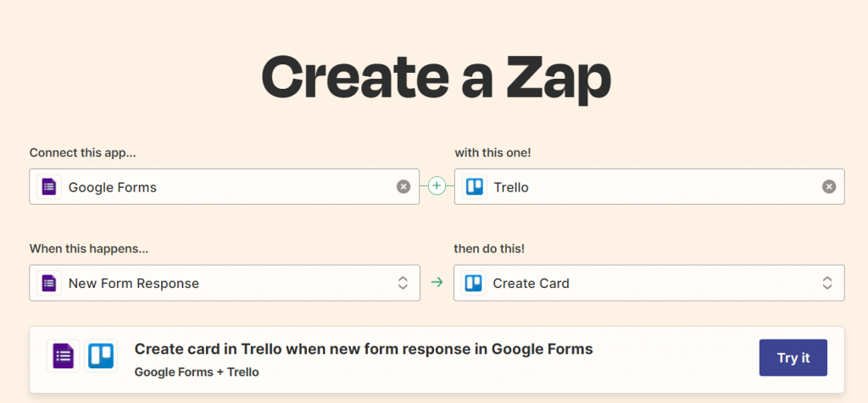Click the Trello icon in the app field
Image resolution: width=868 pixels, height=403 pixels.
point(475,187)
